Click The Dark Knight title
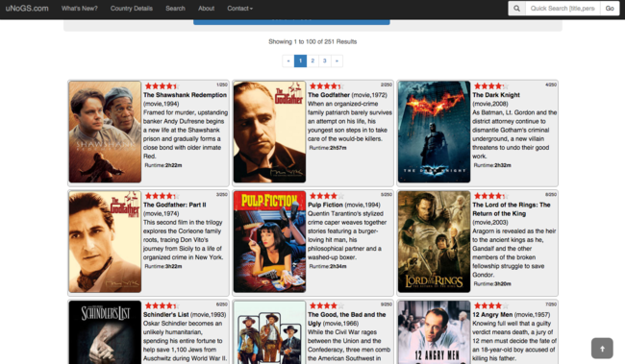Image resolution: width=625 pixels, height=364 pixels. pyautogui.click(x=496, y=95)
